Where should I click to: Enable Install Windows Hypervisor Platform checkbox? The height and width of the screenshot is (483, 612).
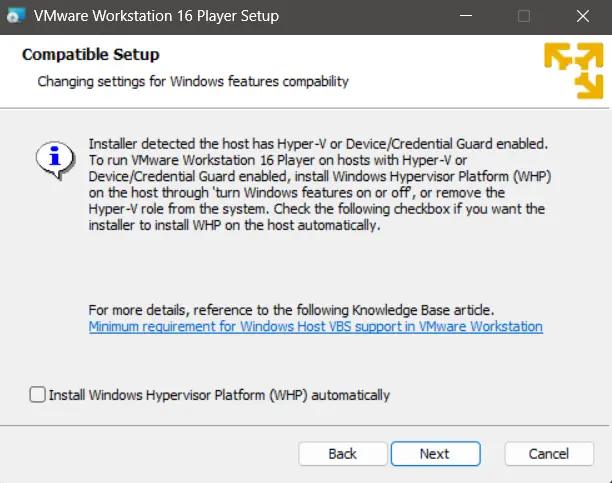click(x=38, y=395)
